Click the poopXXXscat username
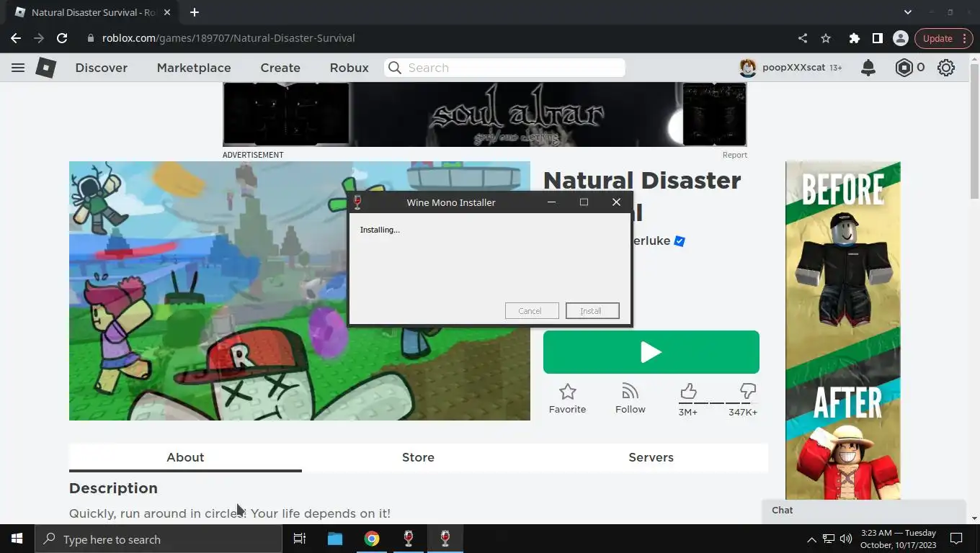 click(x=793, y=68)
